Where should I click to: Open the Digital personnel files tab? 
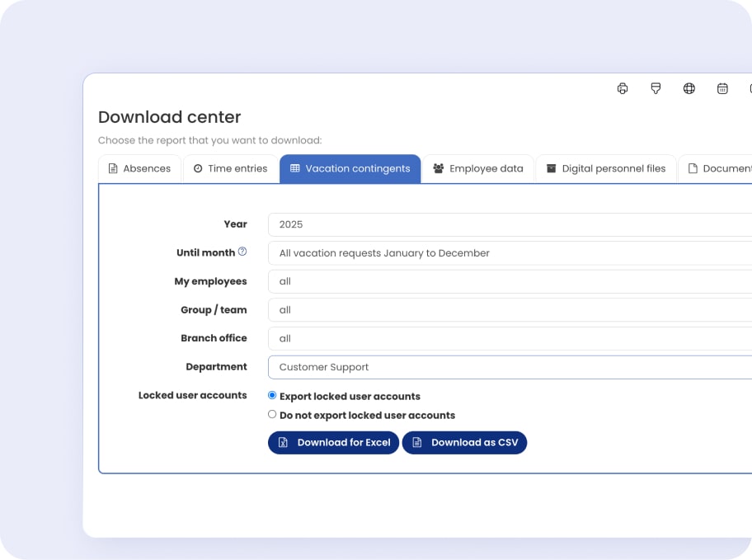tap(606, 168)
